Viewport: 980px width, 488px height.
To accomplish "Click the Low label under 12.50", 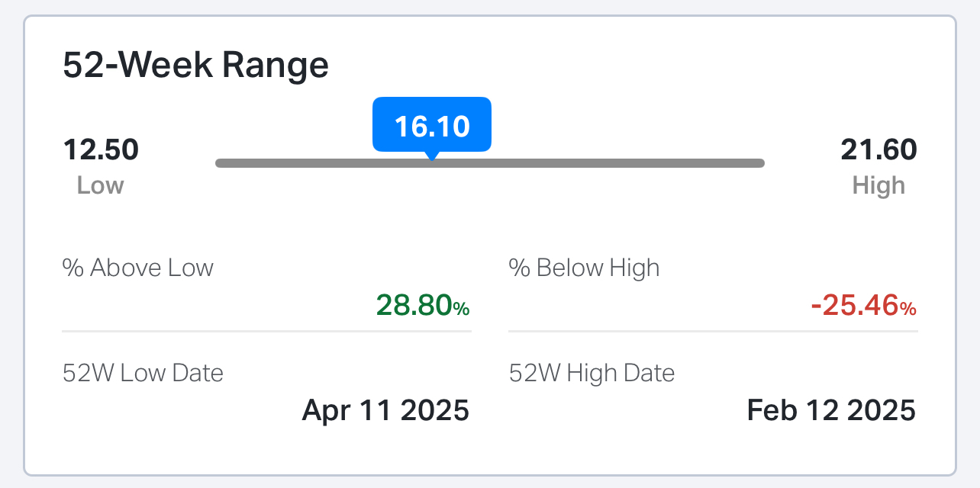I will 101,185.
